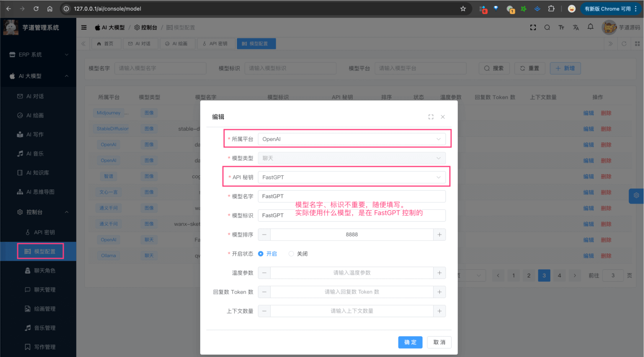Select the 开启 radio button
The image size is (644, 357).
click(x=261, y=253)
